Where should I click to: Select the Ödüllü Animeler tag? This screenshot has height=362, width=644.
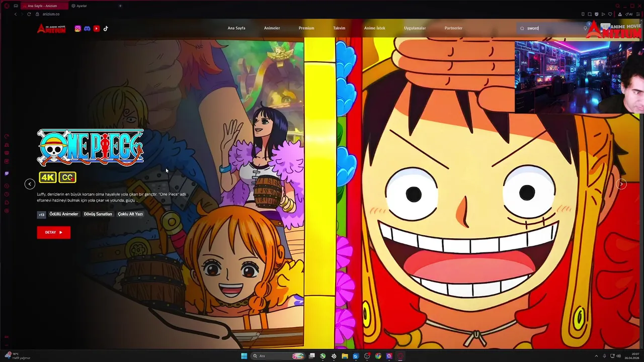click(x=64, y=214)
